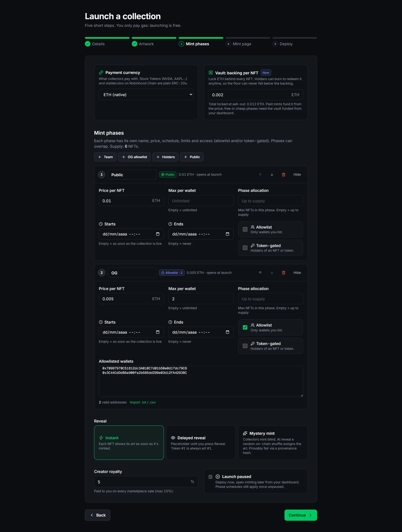Click the Vault backing icon

coord(211,73)
